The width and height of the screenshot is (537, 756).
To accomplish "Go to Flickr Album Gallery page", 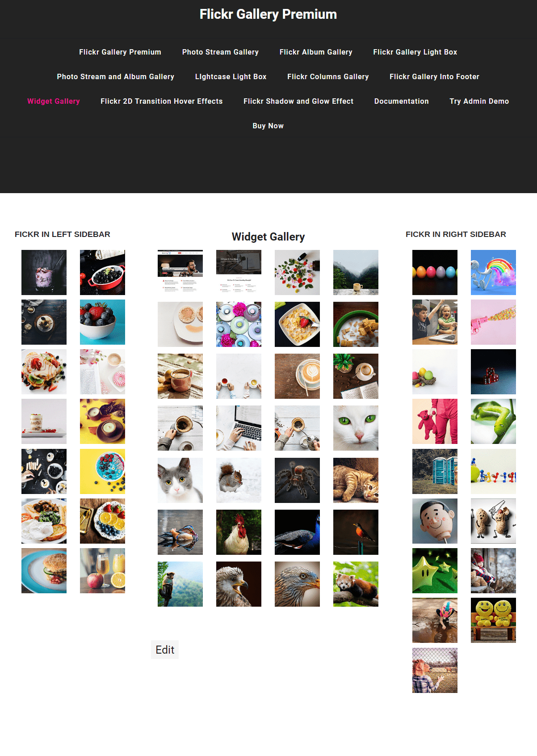I will pyautogui.click(x=316, y=52).
